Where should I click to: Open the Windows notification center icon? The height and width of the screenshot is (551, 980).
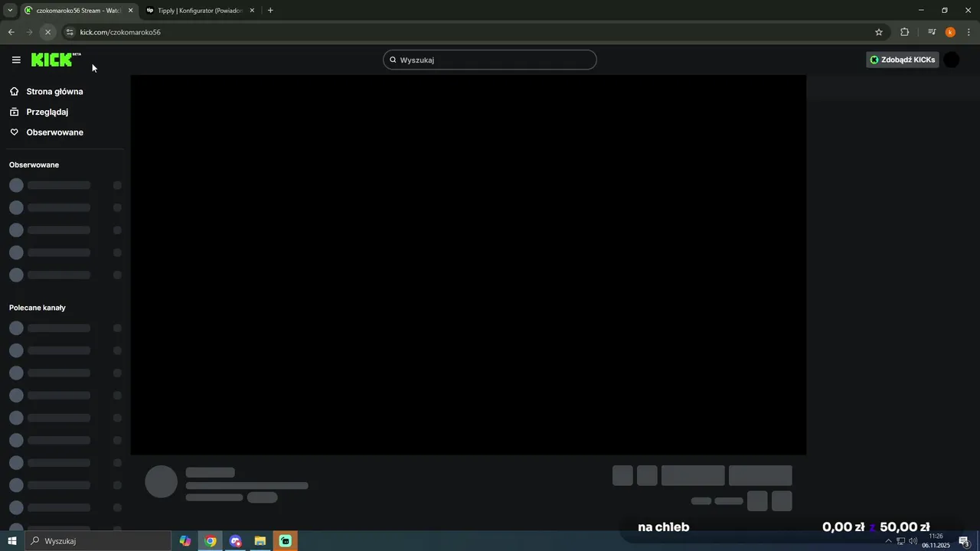pyautogui.click(x=965, y=541)
